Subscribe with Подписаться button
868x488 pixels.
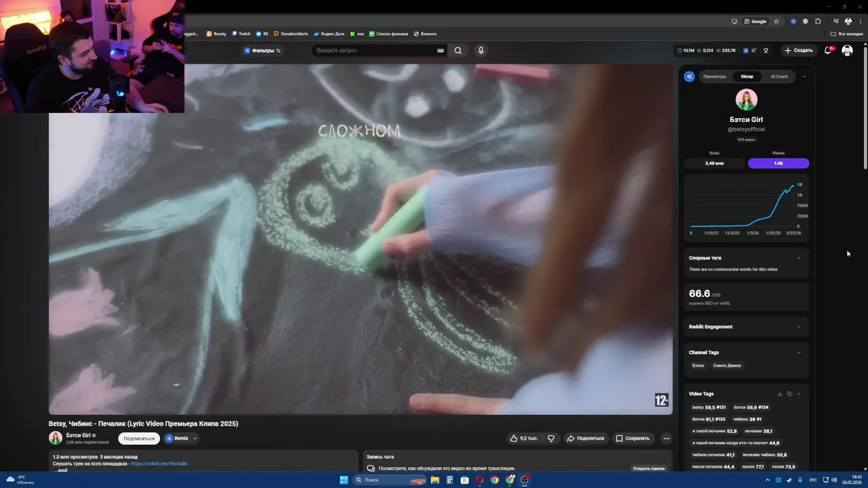point(139,439)
